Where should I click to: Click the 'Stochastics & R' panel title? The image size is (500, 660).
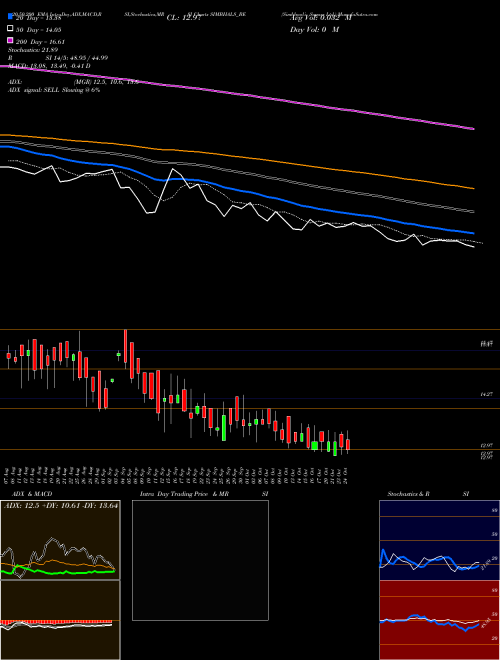(409, 494)
